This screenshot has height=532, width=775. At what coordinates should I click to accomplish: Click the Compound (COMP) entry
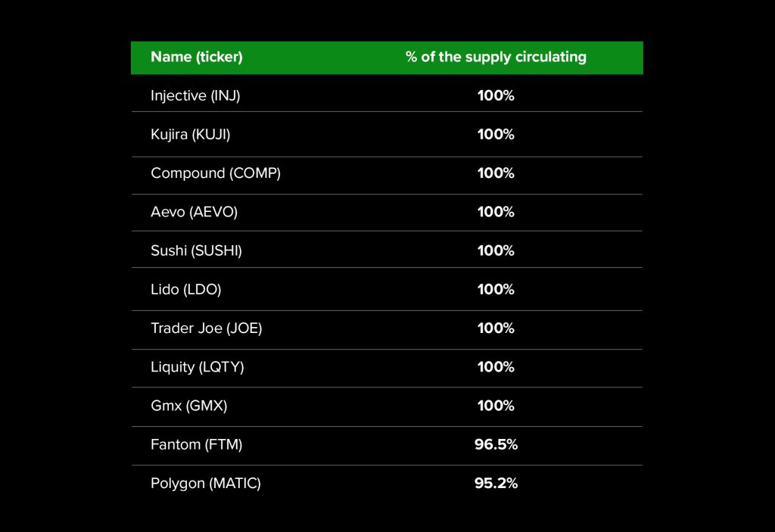coord(216,173)
